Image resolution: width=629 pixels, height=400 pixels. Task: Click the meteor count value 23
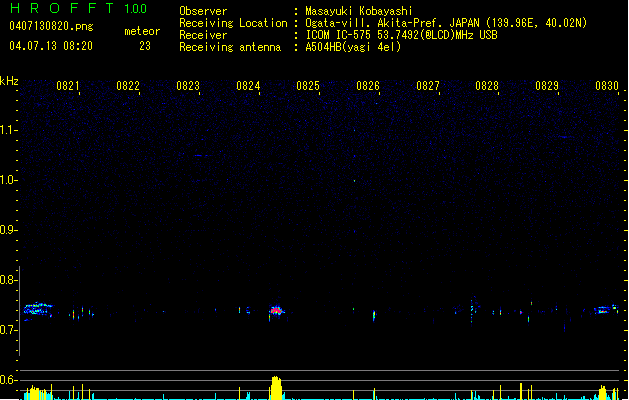click(145, 46)
